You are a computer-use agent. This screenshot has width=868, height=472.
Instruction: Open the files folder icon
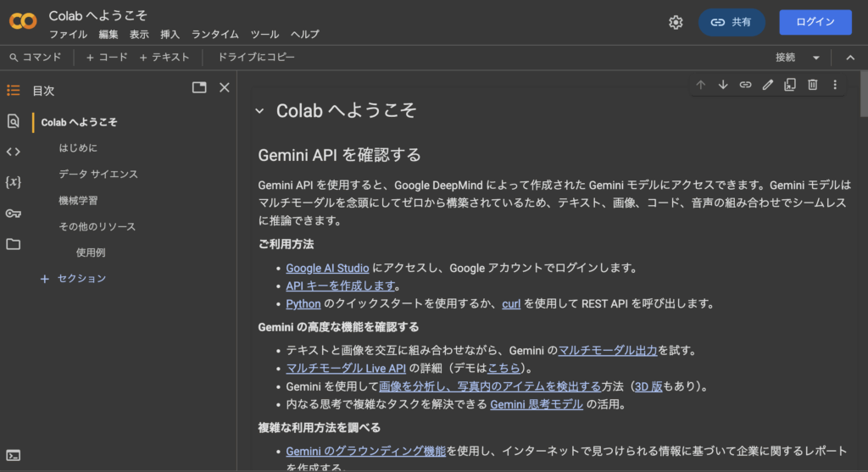point(13,244)
